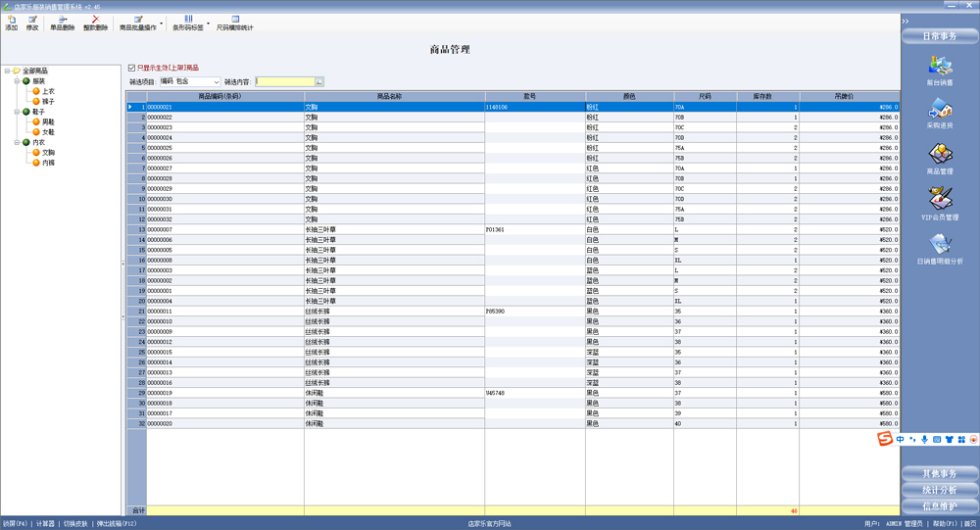Open the 统计分析 sidebar tab
The height and width of the screenshot is (530, 980).
tap(940, 490)
